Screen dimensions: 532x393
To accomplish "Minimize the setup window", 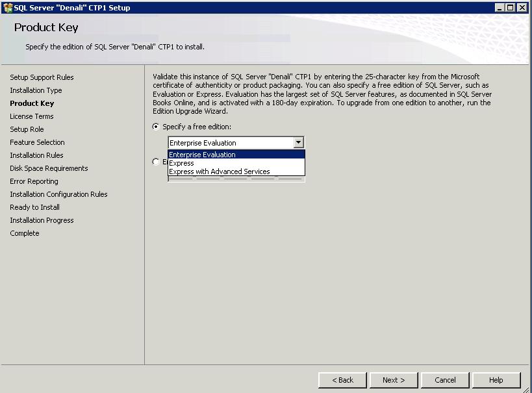I will point(500,8).
